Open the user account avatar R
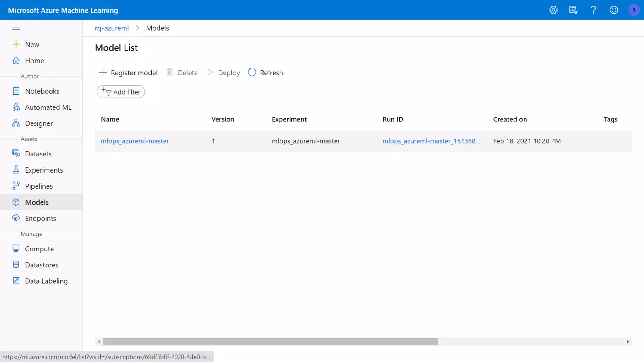Viewport: 644px width, 362px height. click(x=634, y=10)
